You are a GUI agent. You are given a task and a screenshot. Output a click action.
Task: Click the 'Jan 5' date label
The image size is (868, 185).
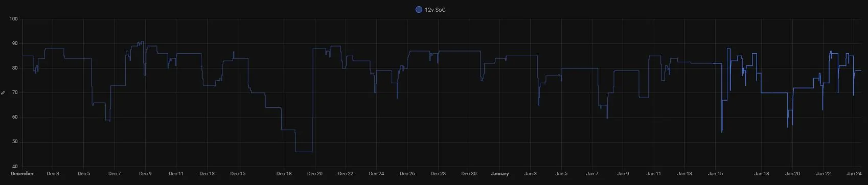(561, 174)
